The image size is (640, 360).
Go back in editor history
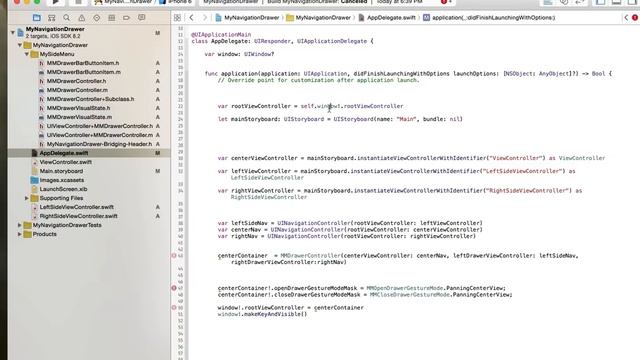point(191,18)
